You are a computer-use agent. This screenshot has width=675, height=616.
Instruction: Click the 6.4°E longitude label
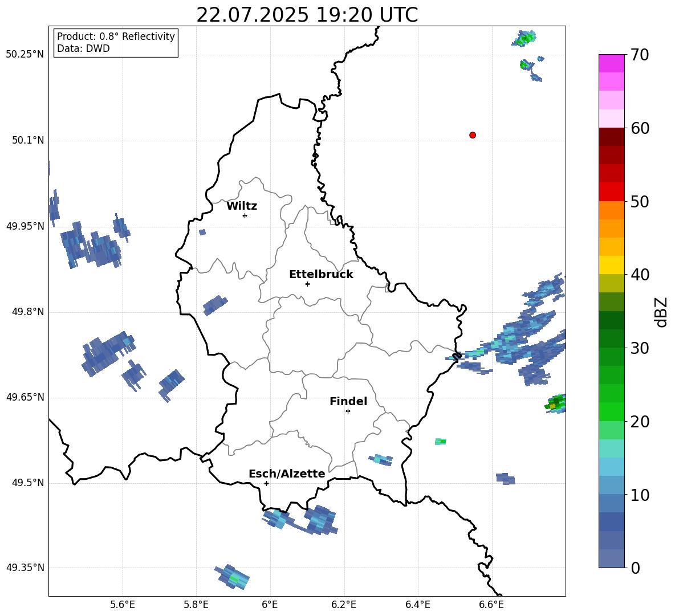[417, 605]
